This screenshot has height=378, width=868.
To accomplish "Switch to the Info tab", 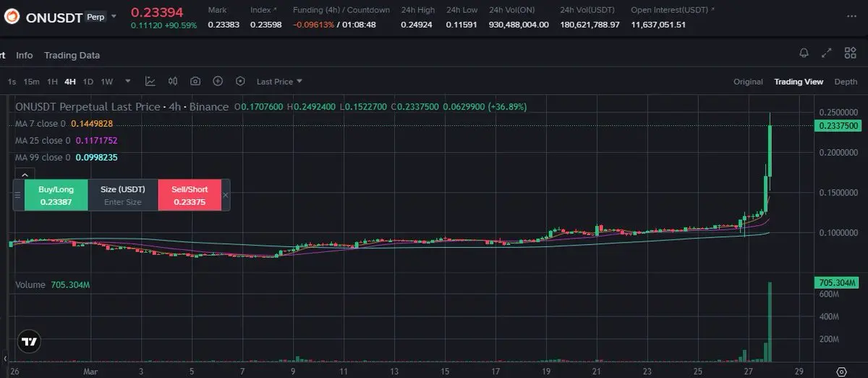I will point(25,55).
